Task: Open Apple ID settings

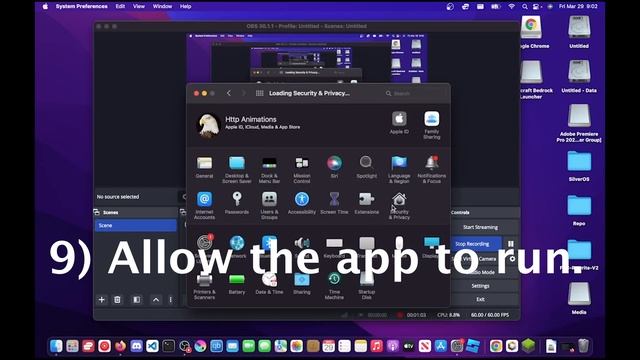Action: click(x=399, y=122)
